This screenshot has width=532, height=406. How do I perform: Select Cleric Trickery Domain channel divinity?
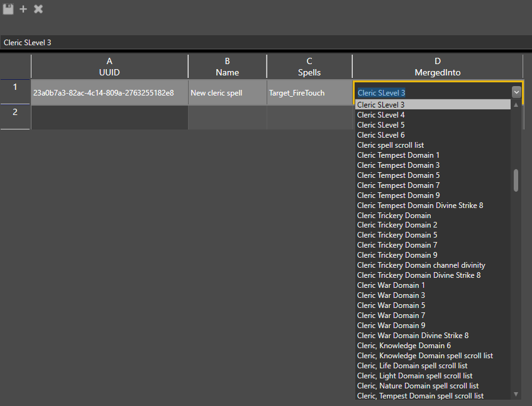421,265
